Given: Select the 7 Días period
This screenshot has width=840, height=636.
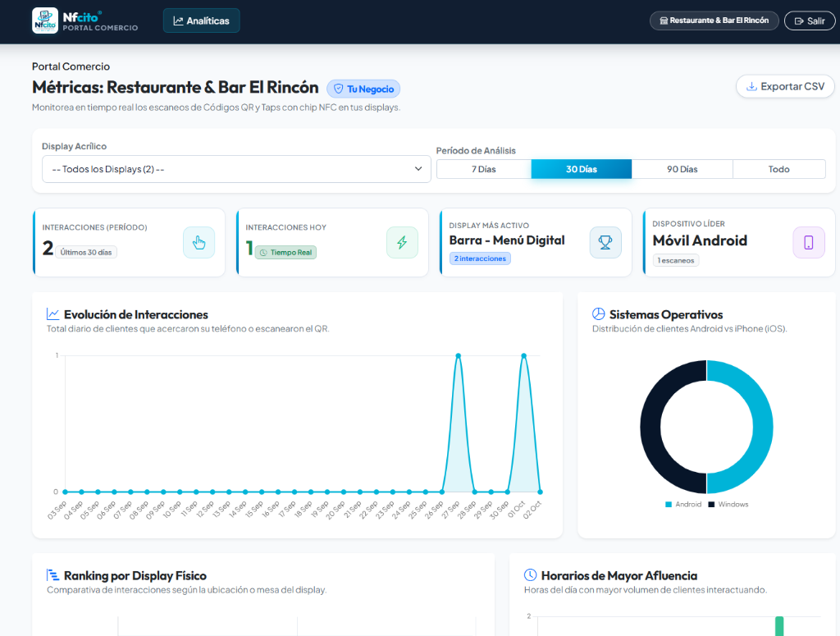Looking at the screenshot, I should coord(484,169).
